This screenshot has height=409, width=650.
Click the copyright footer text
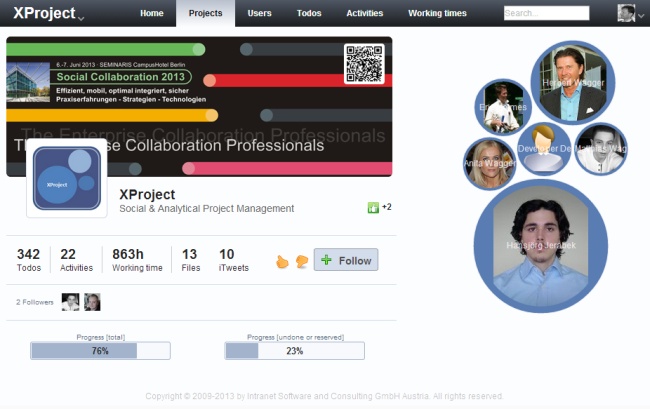click(x=324, y=396)
